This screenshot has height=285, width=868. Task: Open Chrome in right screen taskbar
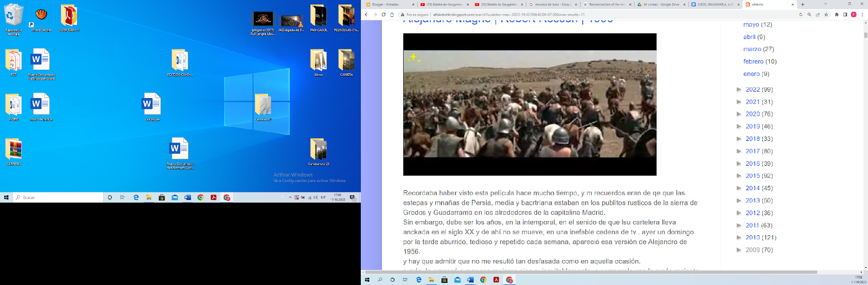pyautogui.click(x=483, y=280)
